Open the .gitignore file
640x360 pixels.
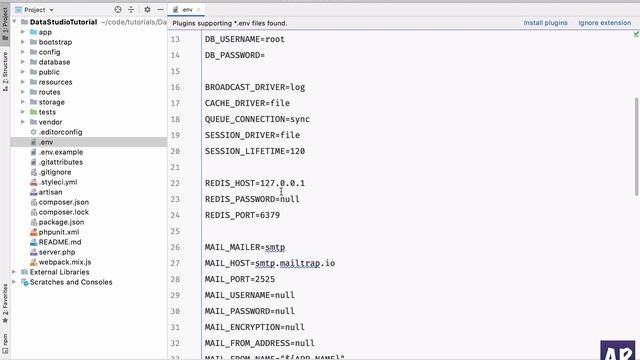coord(55,172)
